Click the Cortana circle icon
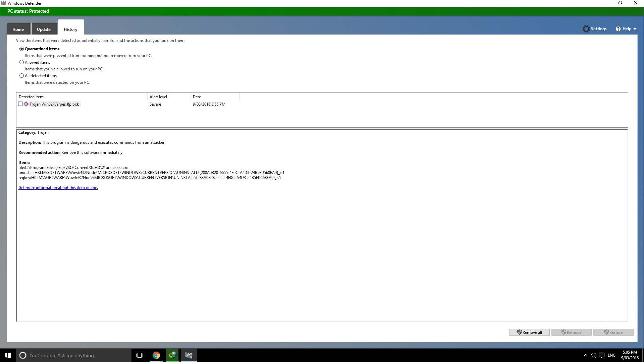Viewport: 644px width, 362px height. tap(23, 355)
